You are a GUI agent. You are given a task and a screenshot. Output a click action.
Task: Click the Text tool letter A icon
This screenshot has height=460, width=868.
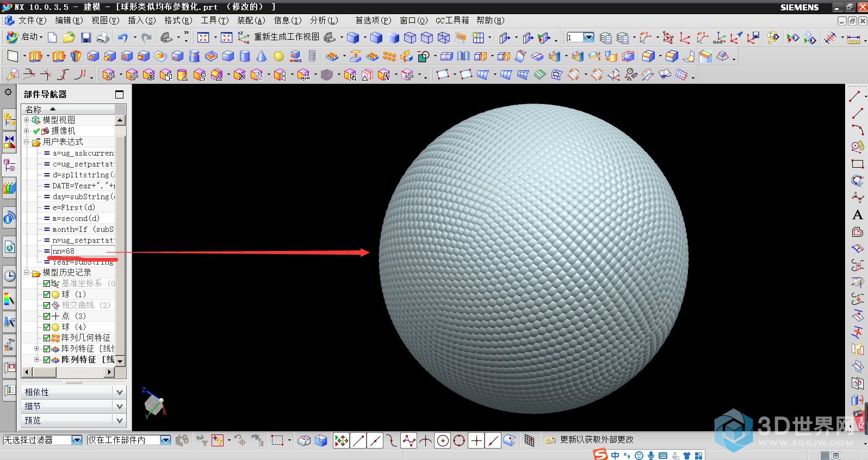pos(857,214)
